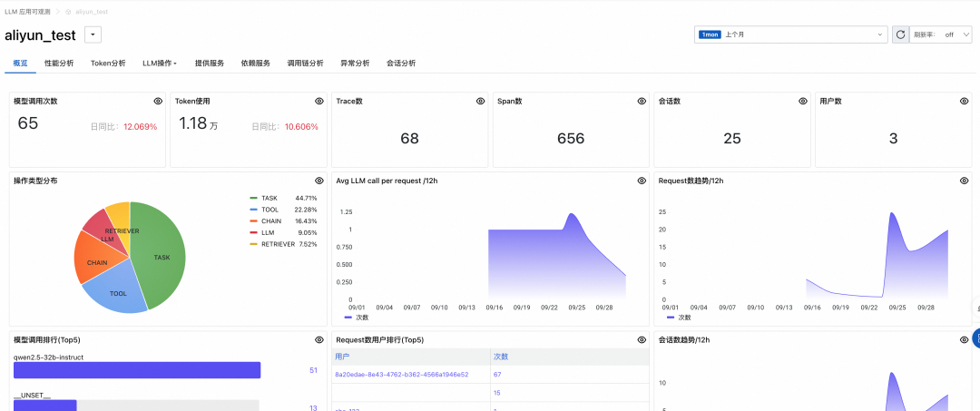Click the Trace数 value 68
The image size is (980, 411).
409,139
